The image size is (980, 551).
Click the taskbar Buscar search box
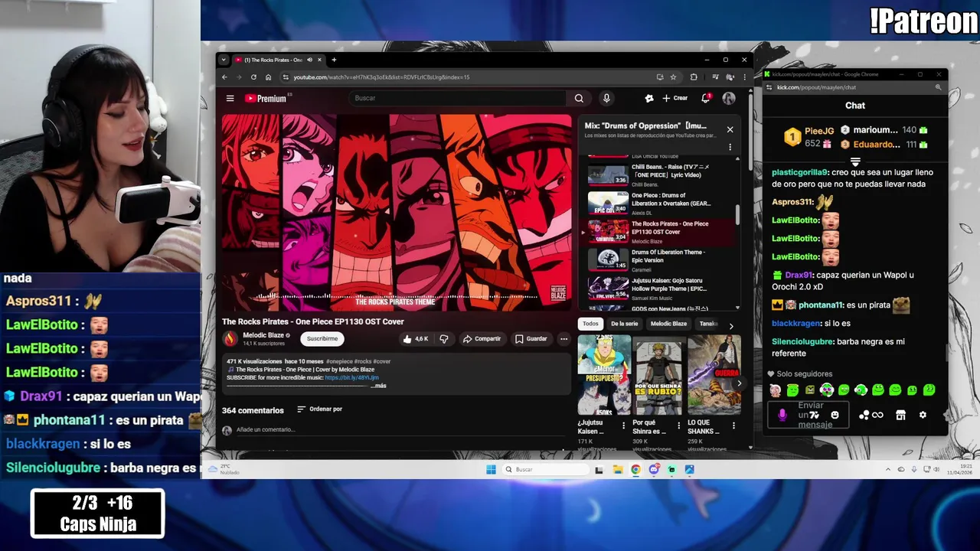(x=546, y=470)
